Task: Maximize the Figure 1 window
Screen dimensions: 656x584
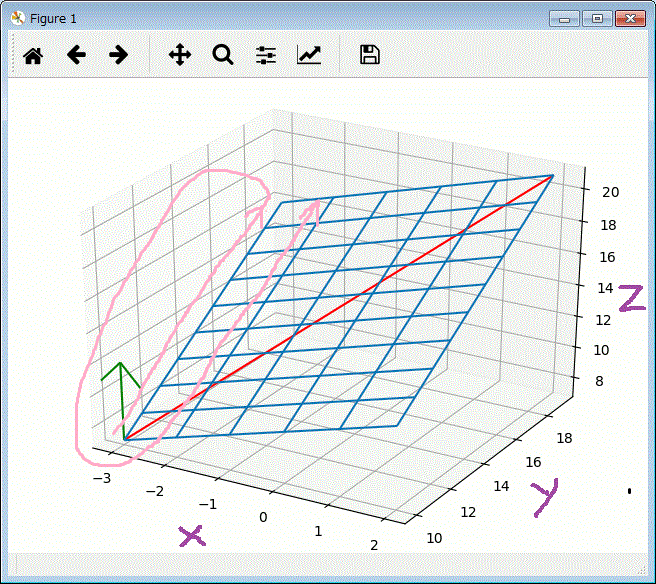Action: 597,18
